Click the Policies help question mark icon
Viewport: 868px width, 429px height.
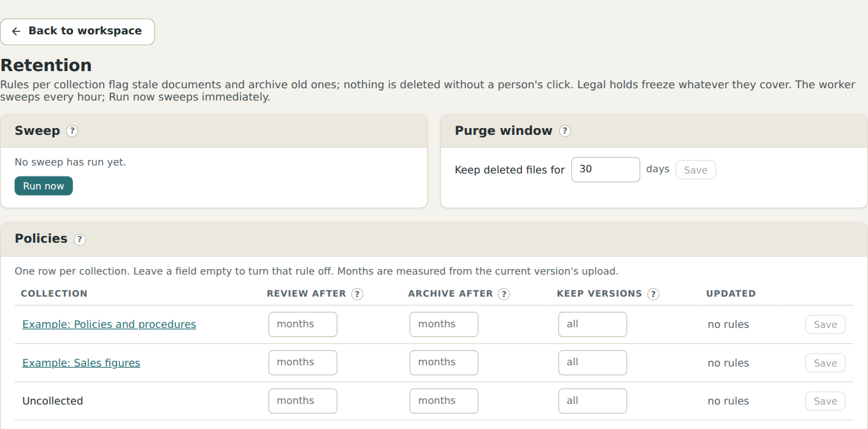coord(80,240)
